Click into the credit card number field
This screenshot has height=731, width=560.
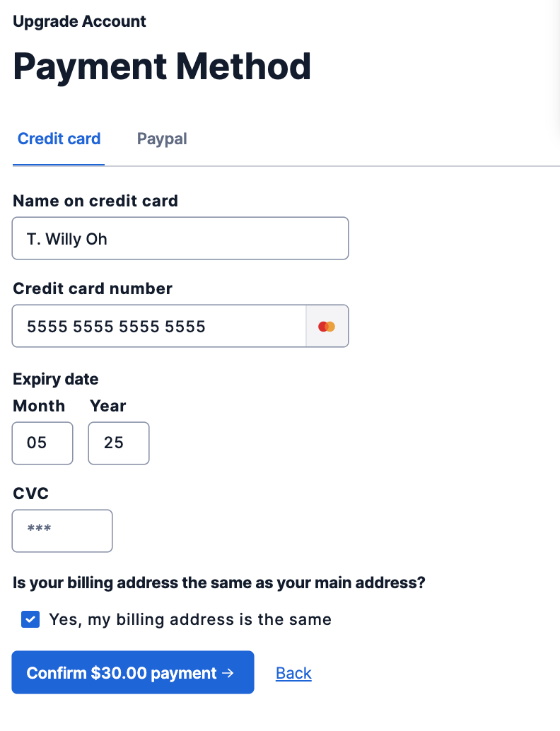click(x=158, y=326)
